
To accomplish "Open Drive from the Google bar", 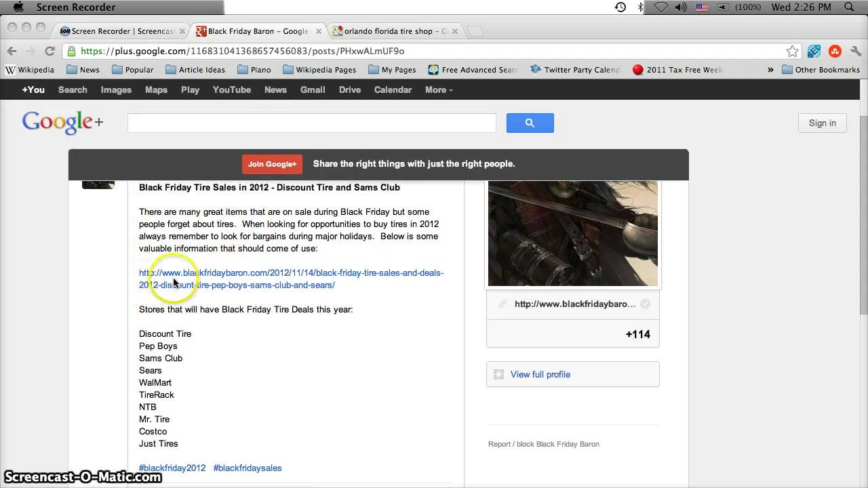I will click(350, 89).
